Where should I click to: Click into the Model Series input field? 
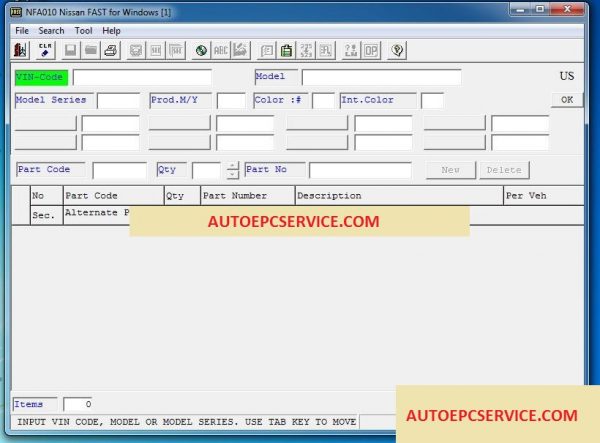(119, 101)
